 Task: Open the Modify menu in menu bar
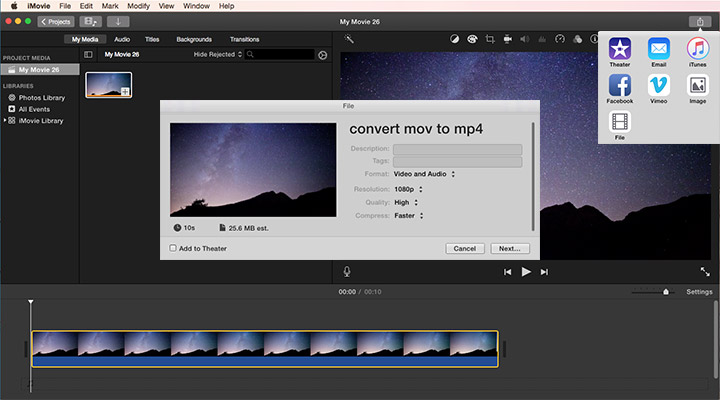coord(138,6)
